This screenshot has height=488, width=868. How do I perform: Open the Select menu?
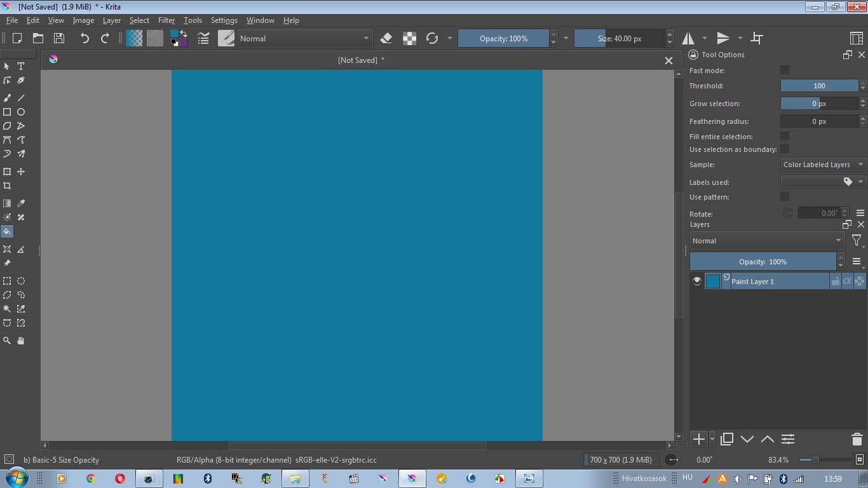139,20
